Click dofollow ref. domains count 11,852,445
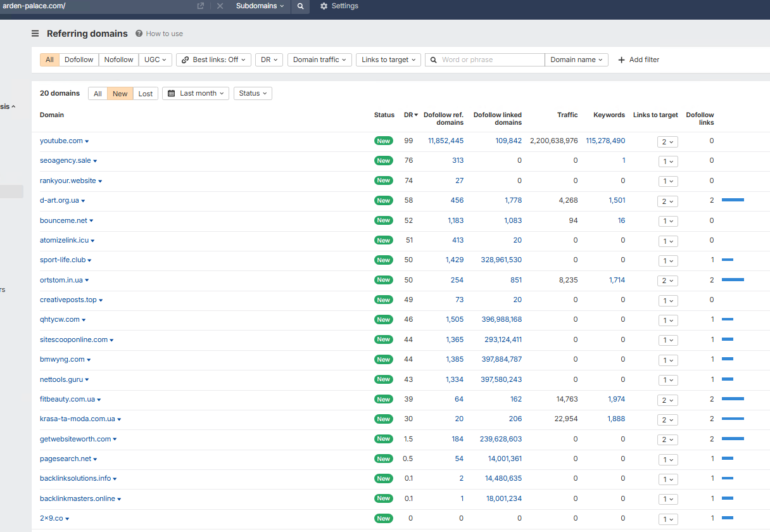Image resolution: width=770 pixels, height=532 pixels. coord(446,141)
